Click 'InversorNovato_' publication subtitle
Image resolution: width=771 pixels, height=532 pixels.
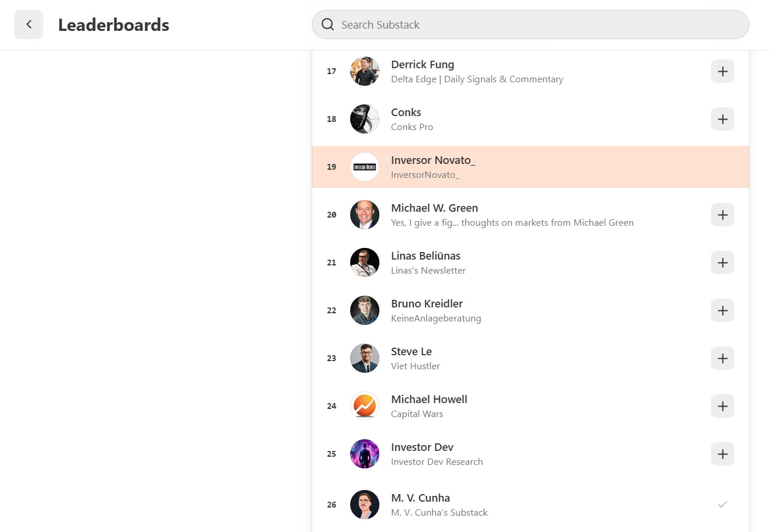point(425,175)
